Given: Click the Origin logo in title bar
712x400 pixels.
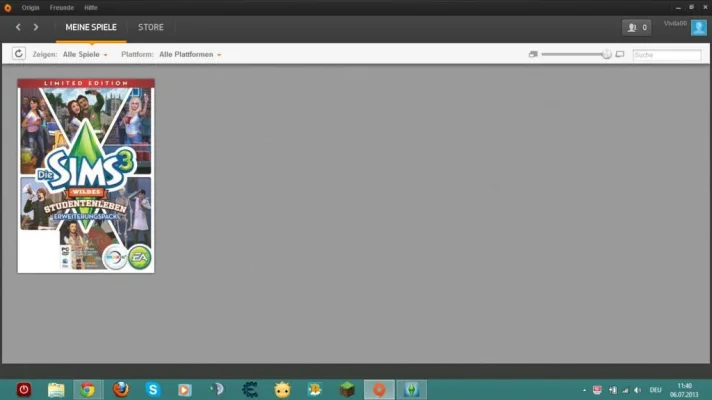Looking at the screenshot, I should pos(8,8).
